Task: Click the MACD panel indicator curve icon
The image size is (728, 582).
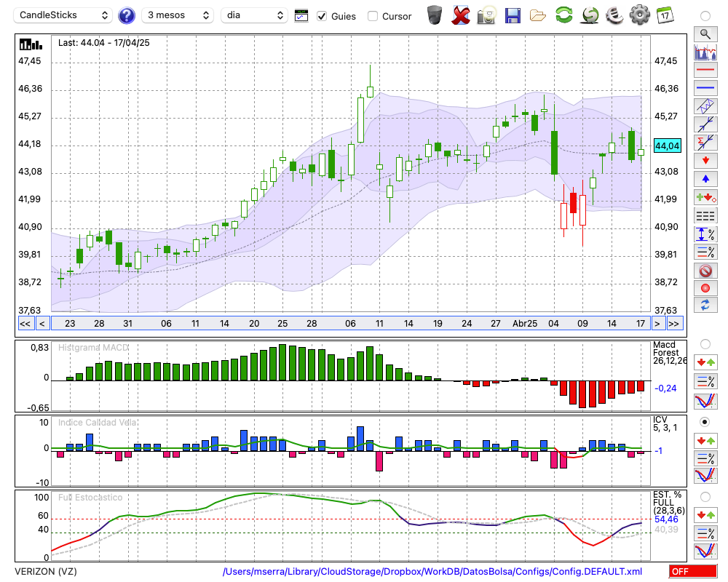Action: 705,401
